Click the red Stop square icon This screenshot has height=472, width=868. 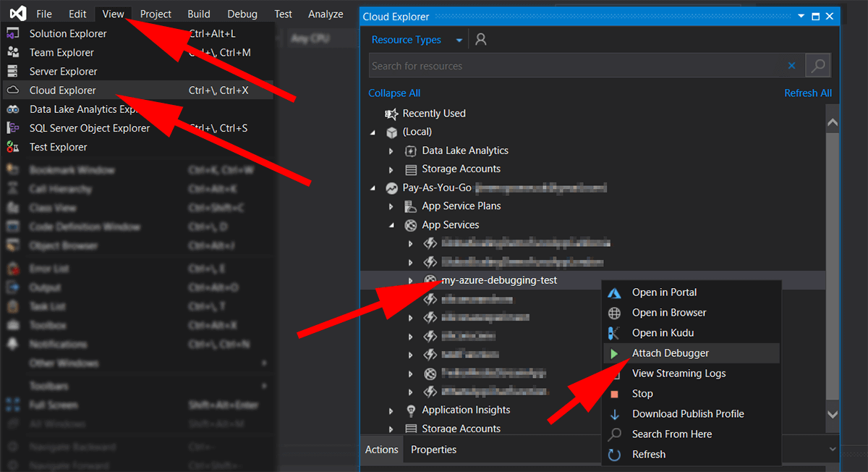(x=614, y=394)
